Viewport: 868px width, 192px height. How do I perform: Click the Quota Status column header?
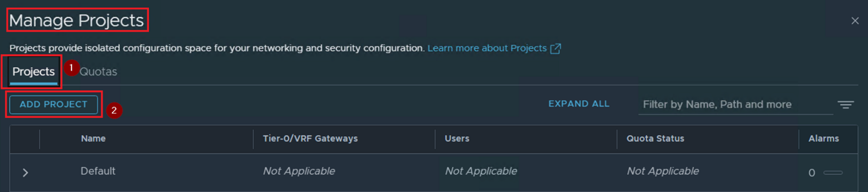655,139
